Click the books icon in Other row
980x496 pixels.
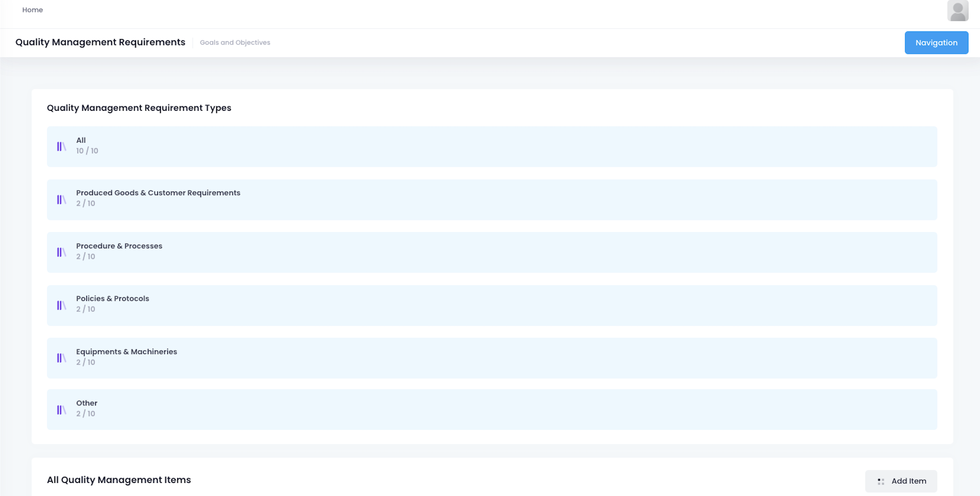pyautogui.click(x=61, y=410)
